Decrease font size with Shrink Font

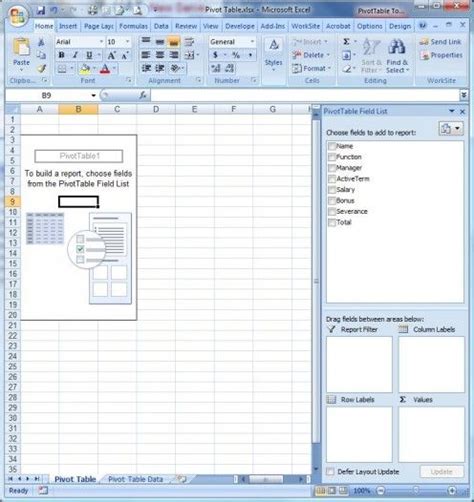pos(125,55)
